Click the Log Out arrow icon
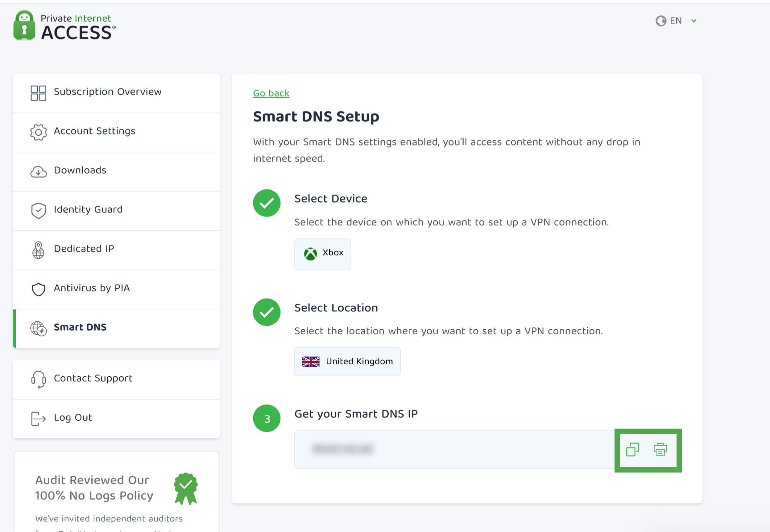This screenshot has height=532, width=770. point(38,419)
